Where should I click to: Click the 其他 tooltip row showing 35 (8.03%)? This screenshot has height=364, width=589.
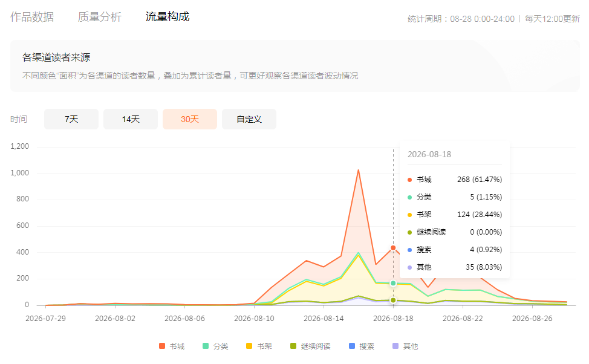(x=455, y=267)
